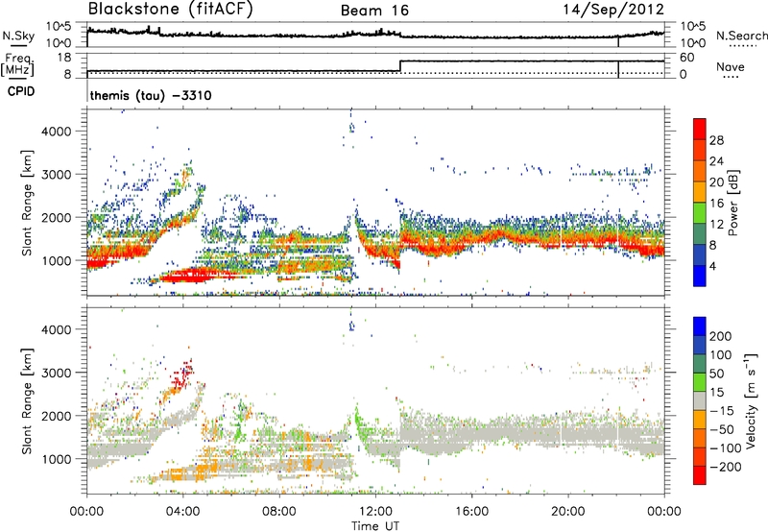Click the "Freq. [MHz]" axis label
The image size is (768, 532).
17,64
